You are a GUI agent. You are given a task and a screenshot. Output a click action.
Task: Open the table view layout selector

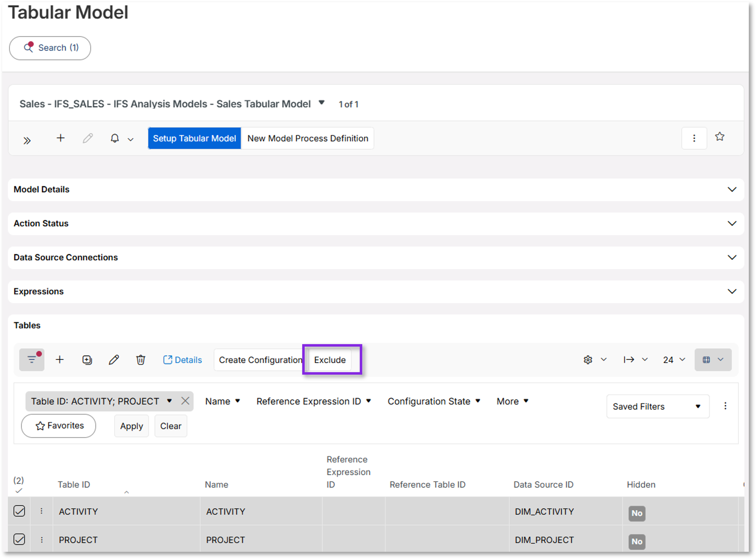click(713, 360)
